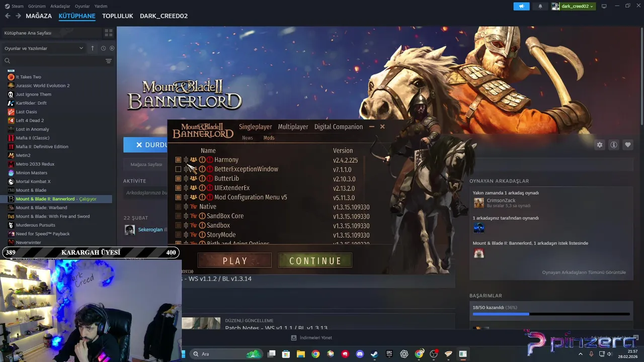Click the achievements progress bar

point(551,314)
